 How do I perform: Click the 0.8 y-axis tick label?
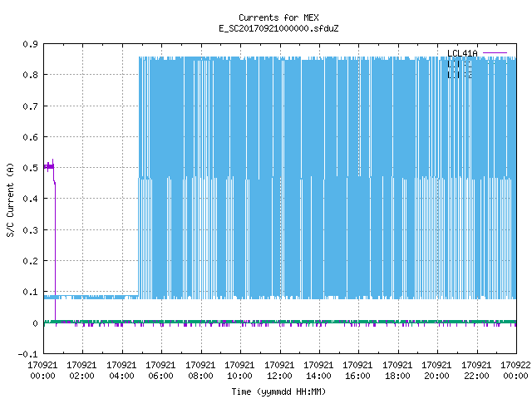(30, 75)
